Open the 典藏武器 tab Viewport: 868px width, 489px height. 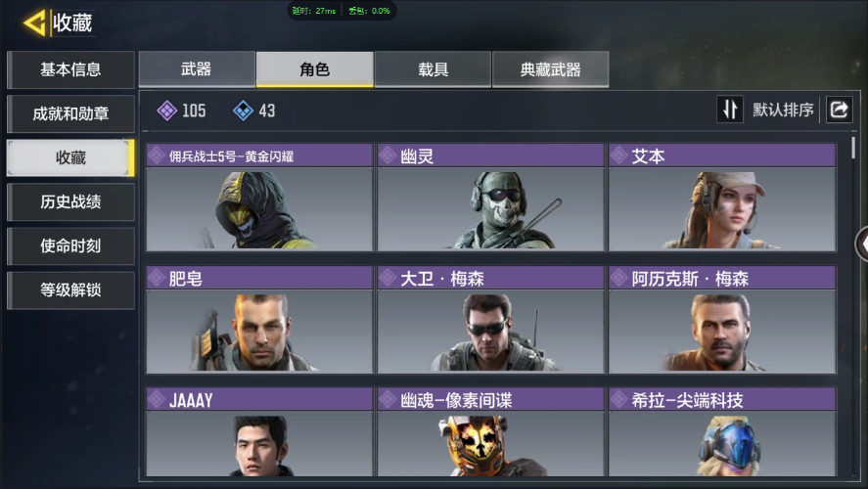click(550, 69)
